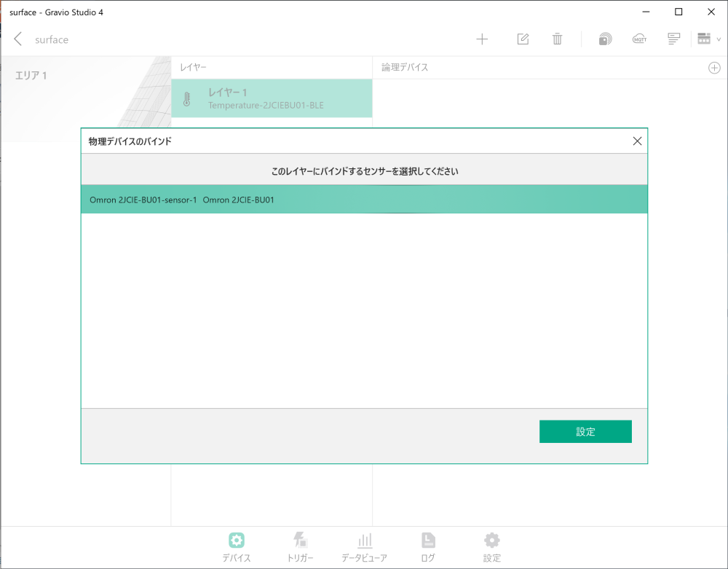Click the list layout icon in toolbar
The width and height of the screenshot is (728, 569).
[673, 39]
